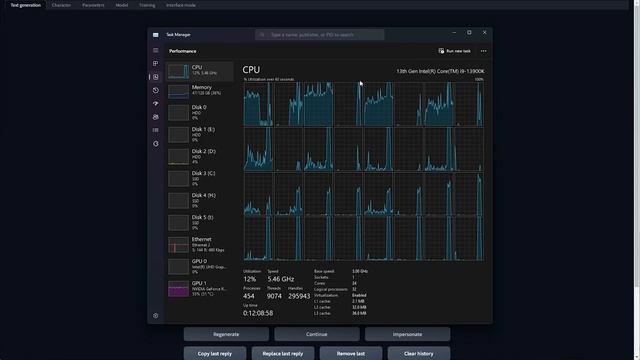Open the Task Manager hamburger navigation menu

tap(156, 50)
